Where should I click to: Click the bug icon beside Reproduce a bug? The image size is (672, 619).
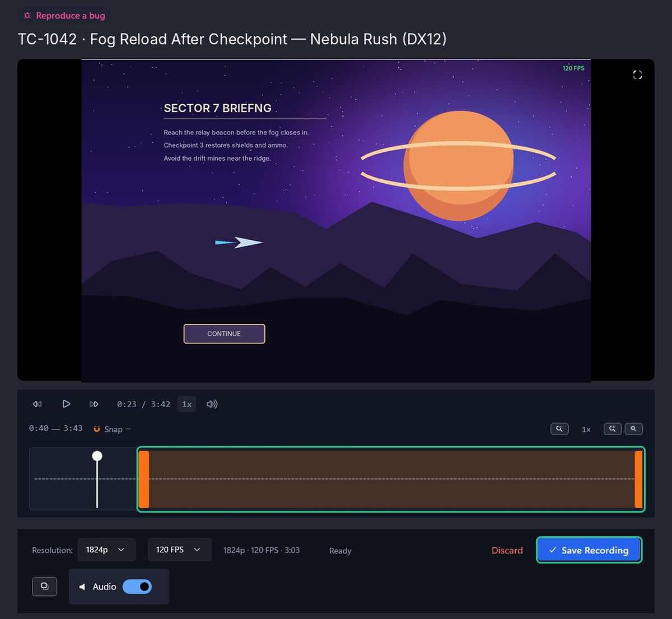click(x=27, y=16)
